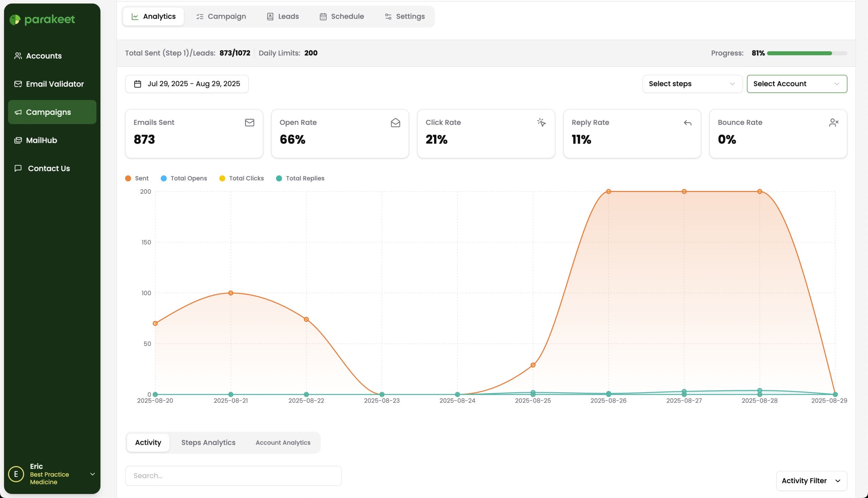Image resolution: width=868 pixels, height=498 pixels.
Task: Go to MailHub in the sidebar
Action: pyautogui.click(x=41, y=140)
